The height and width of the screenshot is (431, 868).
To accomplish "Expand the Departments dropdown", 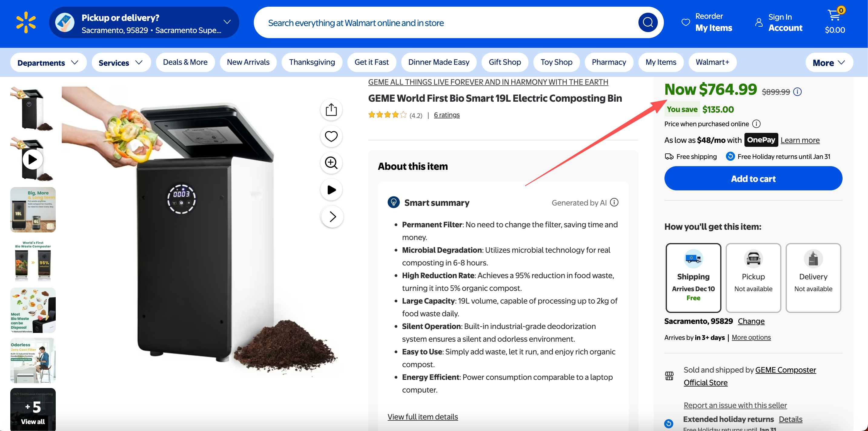I will (x=48, y=62).
